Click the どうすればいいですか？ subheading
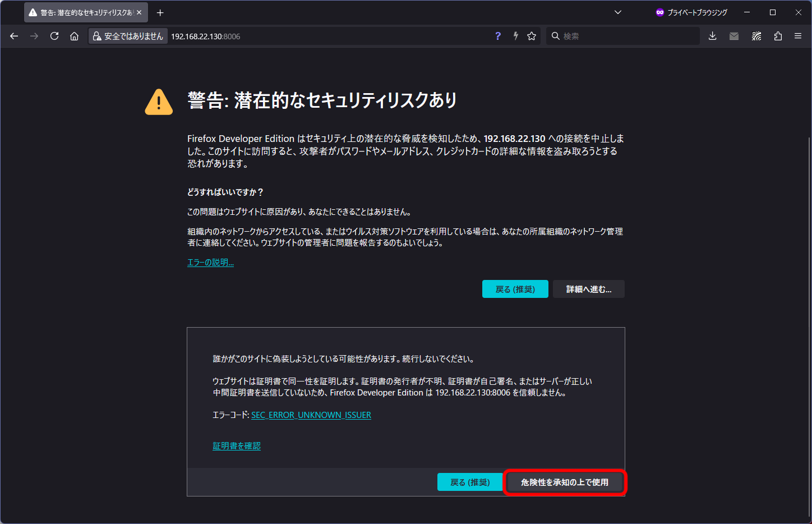 coord(225,192)
